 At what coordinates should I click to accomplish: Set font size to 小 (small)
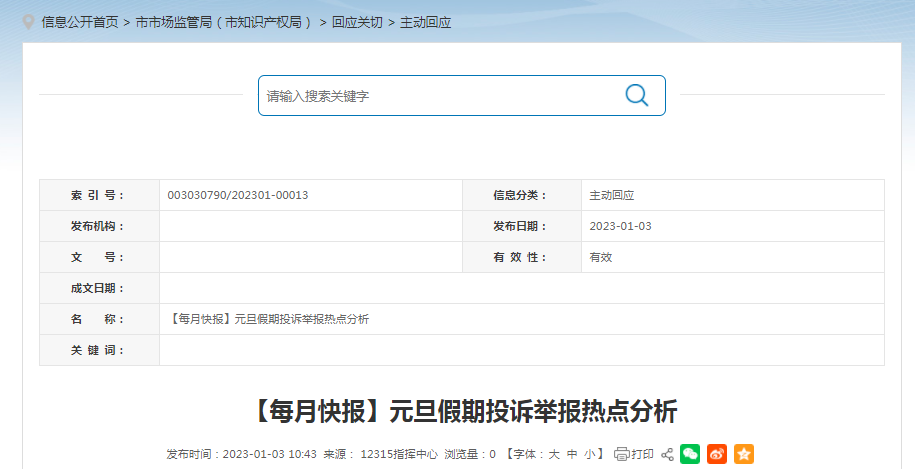tap(590, 454)
